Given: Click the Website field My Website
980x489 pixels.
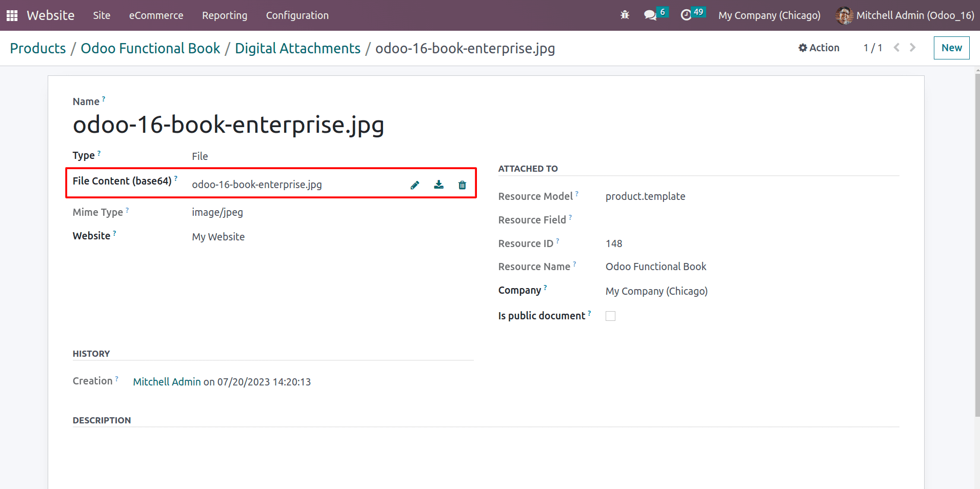Looking at the screenshot, I should click(218, 237).
